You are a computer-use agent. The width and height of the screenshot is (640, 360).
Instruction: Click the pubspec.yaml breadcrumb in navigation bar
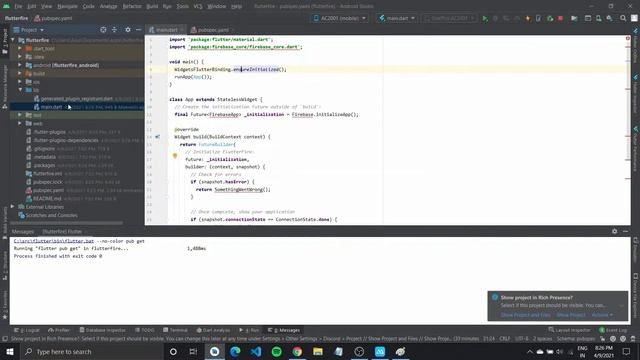53,18
